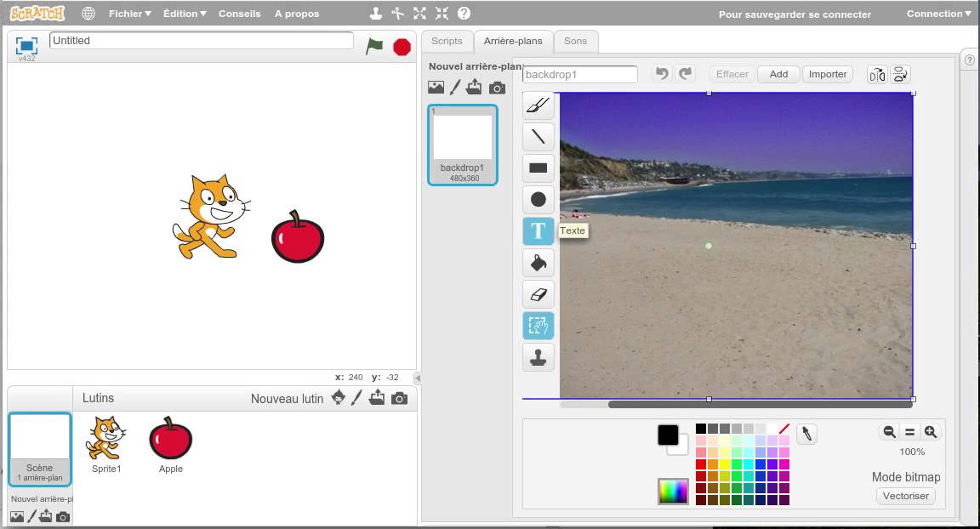
Task: Upload backdrop from file icon
Action: pos(474,87)
